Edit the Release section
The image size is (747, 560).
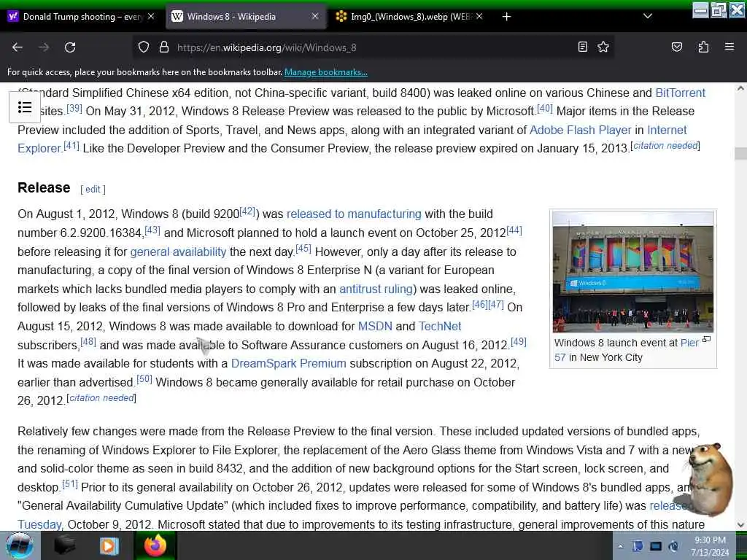pos(93,189)
